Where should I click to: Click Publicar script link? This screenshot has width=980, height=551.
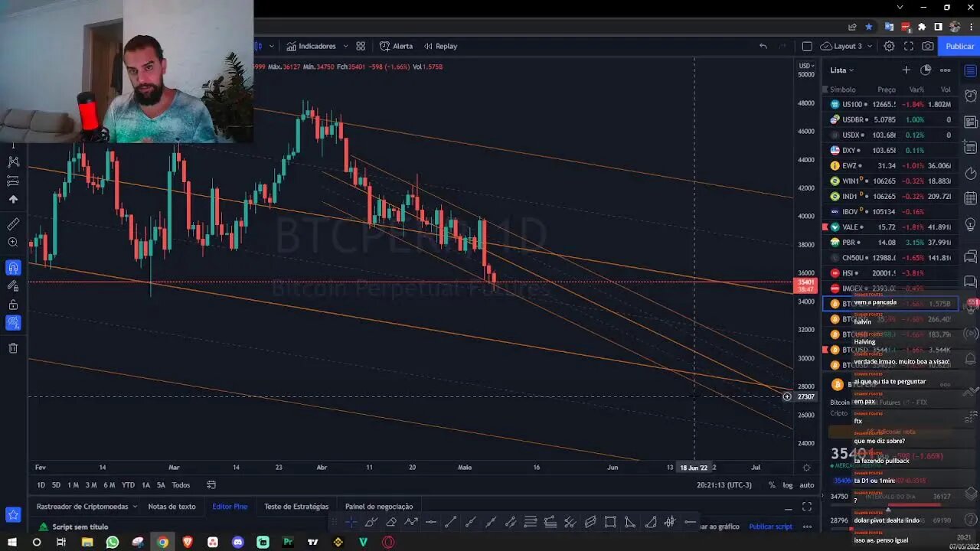click(x=770, y=527)
